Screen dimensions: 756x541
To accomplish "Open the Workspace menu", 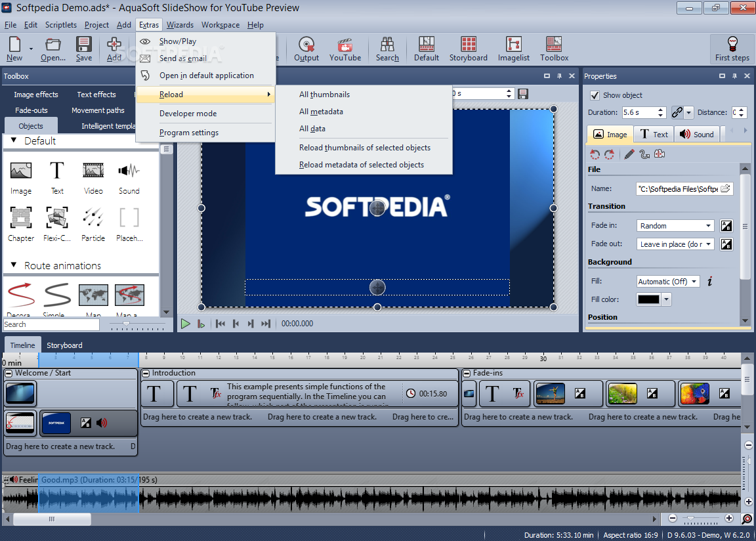I will tap(220, 24).
